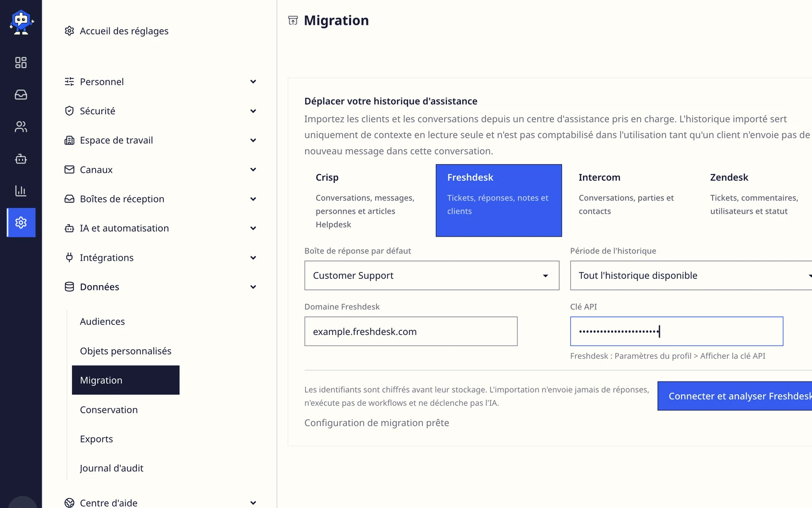Open the Customer Support inbox dropdown
The image size is (812, 508).
[432, 275]
